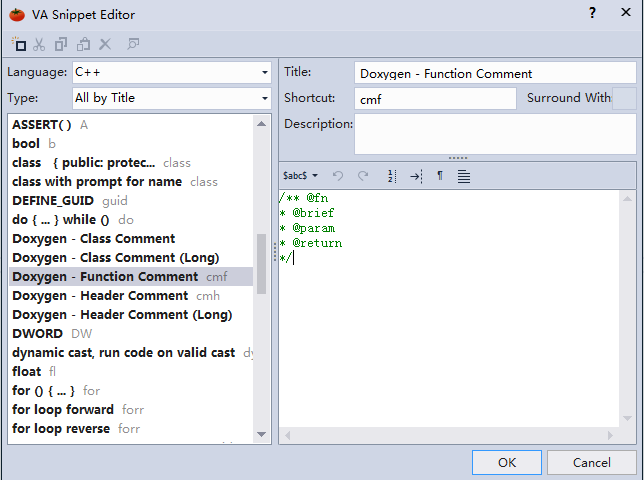Viewport: 644px width, 480px height.
Task: Click the help question mark icon
Action: point(592,13)
